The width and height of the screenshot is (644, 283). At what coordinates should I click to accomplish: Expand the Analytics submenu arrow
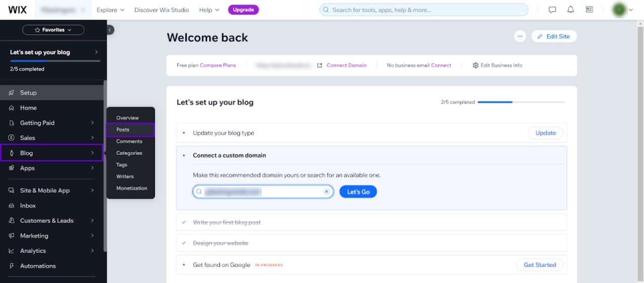[92, 251]
